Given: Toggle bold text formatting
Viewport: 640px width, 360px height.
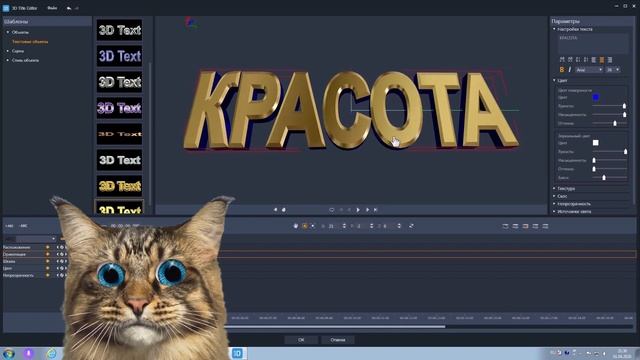Looking at the screenshot, I should (x=562, y=70).
